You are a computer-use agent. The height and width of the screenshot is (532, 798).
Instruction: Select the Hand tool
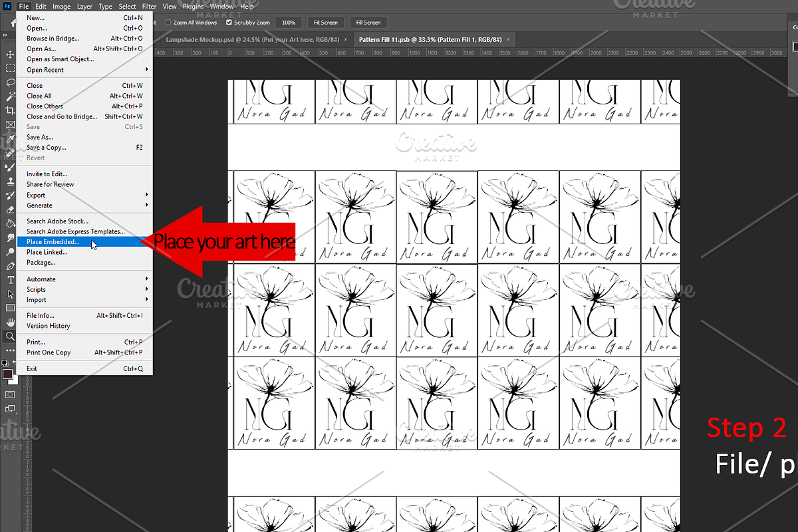coord(10,323)
